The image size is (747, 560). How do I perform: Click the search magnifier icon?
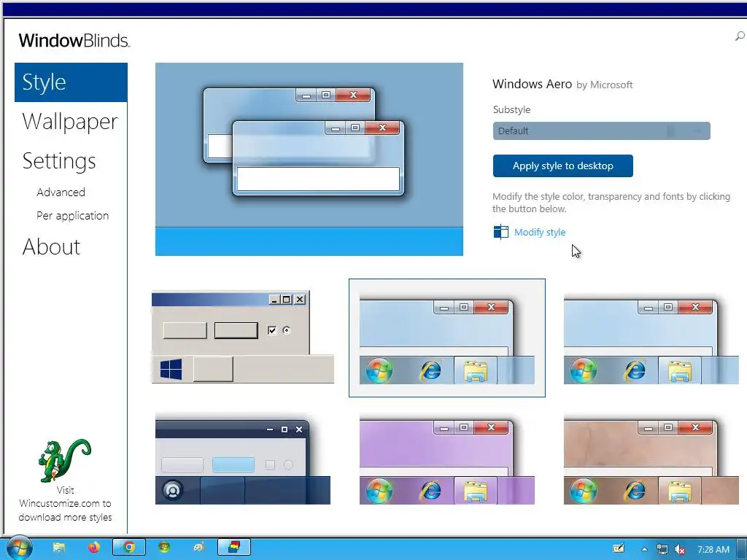click(740, 36)
